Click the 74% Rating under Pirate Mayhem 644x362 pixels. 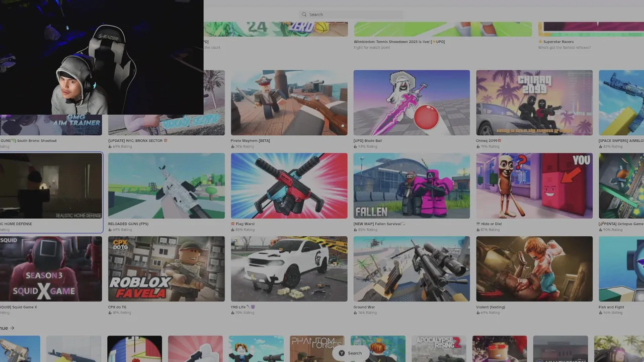coord(245,147)
